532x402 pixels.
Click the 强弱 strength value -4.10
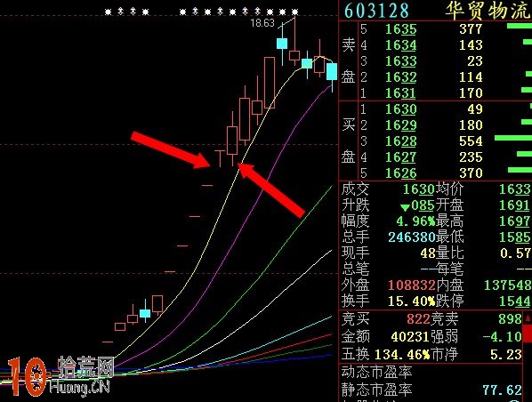tap(502, 336)
